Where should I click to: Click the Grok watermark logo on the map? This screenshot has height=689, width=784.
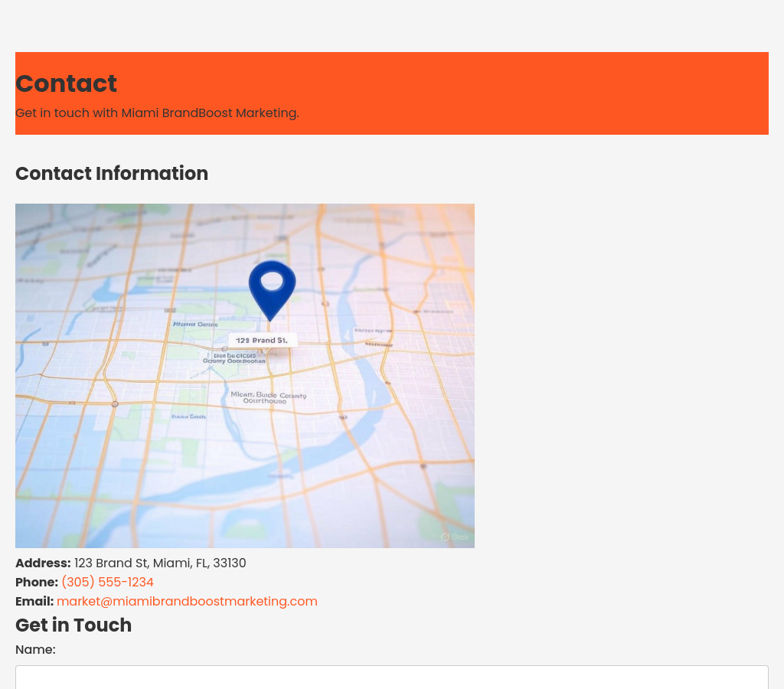455,537
